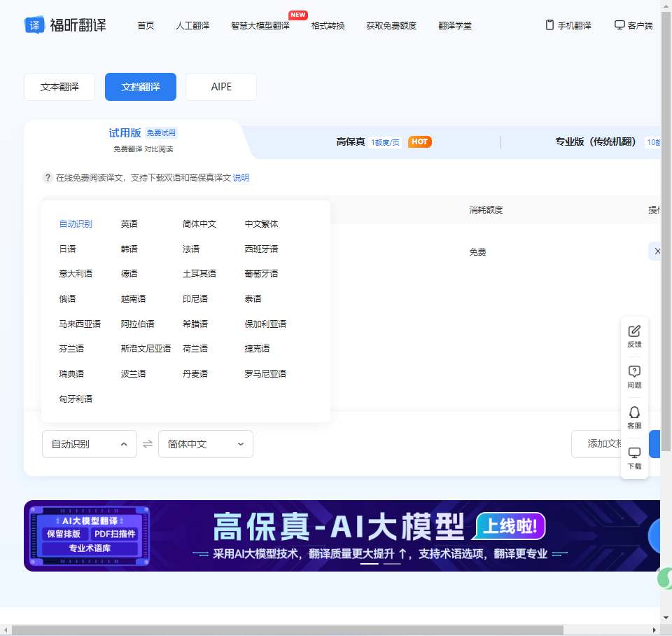
Task: Click the horizontal scrollbar at bottom
Action: pos(287,630)
